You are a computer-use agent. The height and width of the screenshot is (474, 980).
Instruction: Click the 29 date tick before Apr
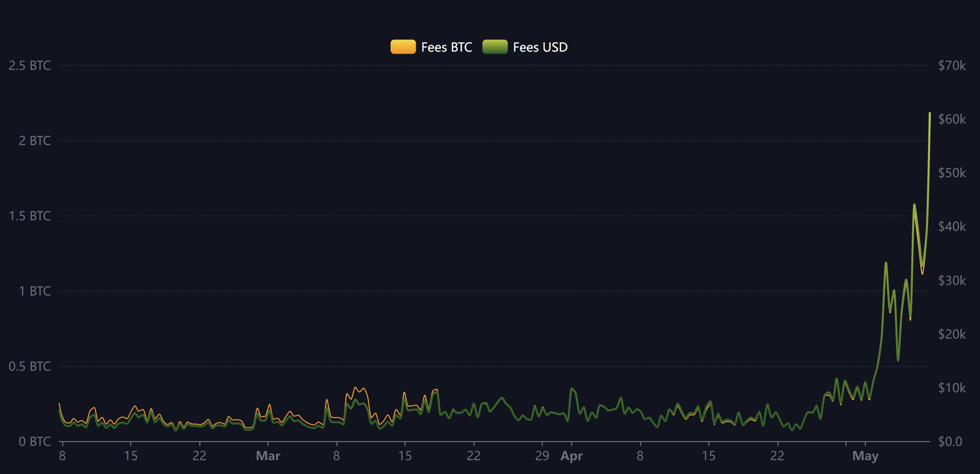pyautogui.click(x=542, y=456)
